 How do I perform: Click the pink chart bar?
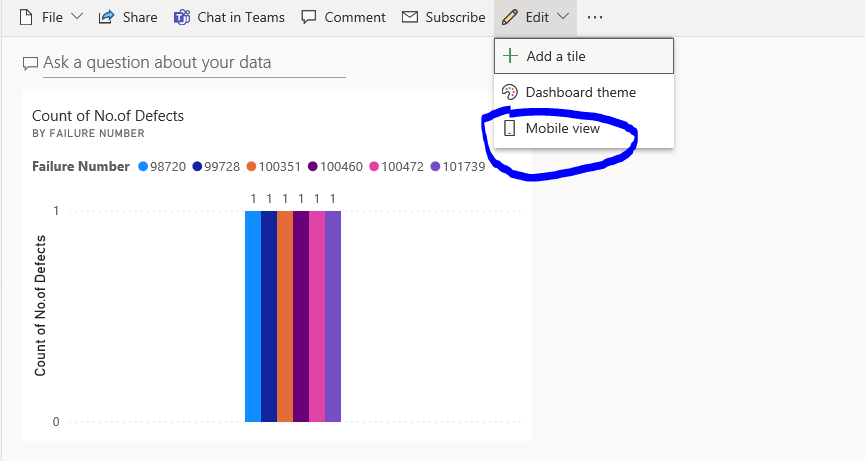point(317,316)
